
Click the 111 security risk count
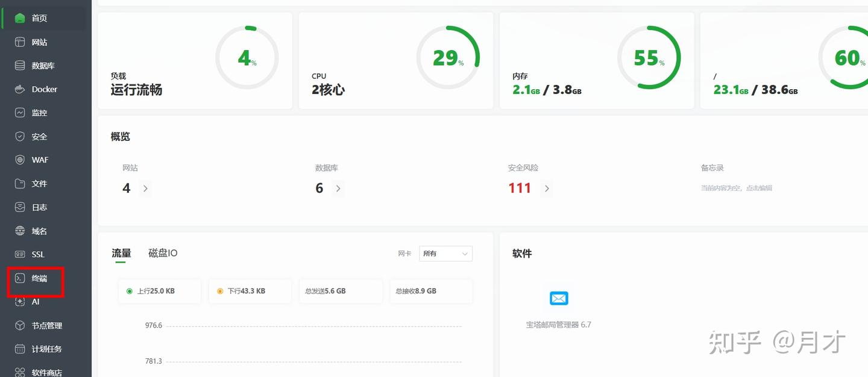click(x=520, y=188)
